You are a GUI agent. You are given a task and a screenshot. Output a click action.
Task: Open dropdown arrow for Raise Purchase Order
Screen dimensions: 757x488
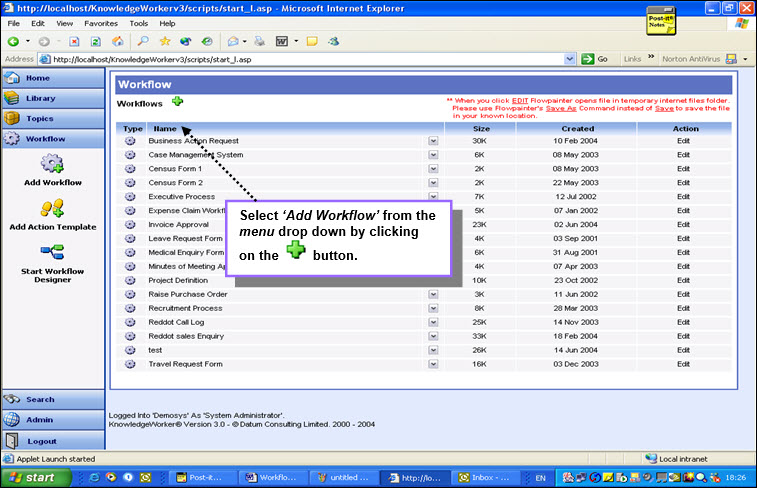(433, 294)
